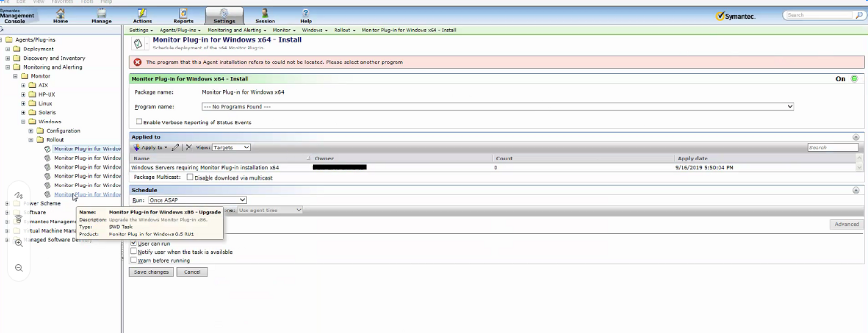Check Notify user when the task is available
The height and width of the screenshot is (333, 868).
[x=134, y=251]
